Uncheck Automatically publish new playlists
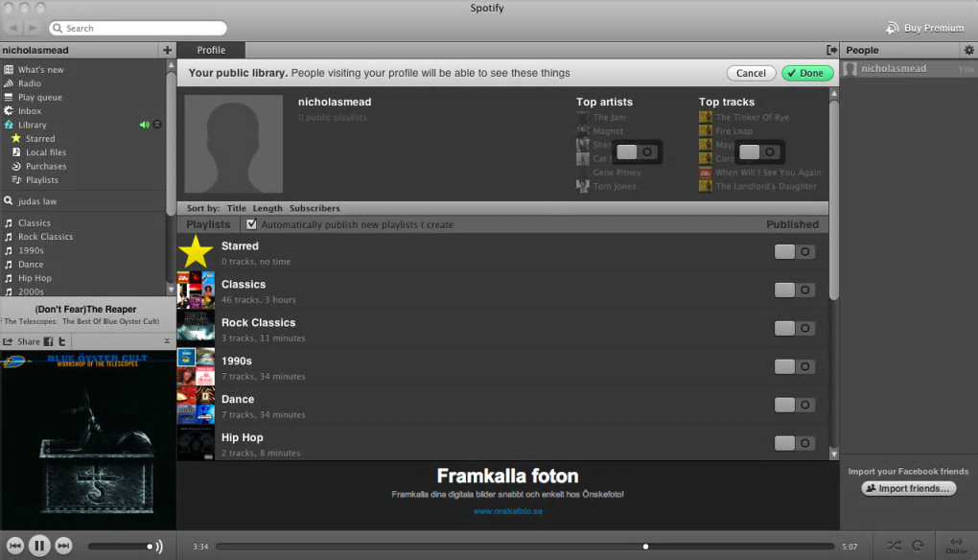Screen dimensions: 978x560 (251, 223)
